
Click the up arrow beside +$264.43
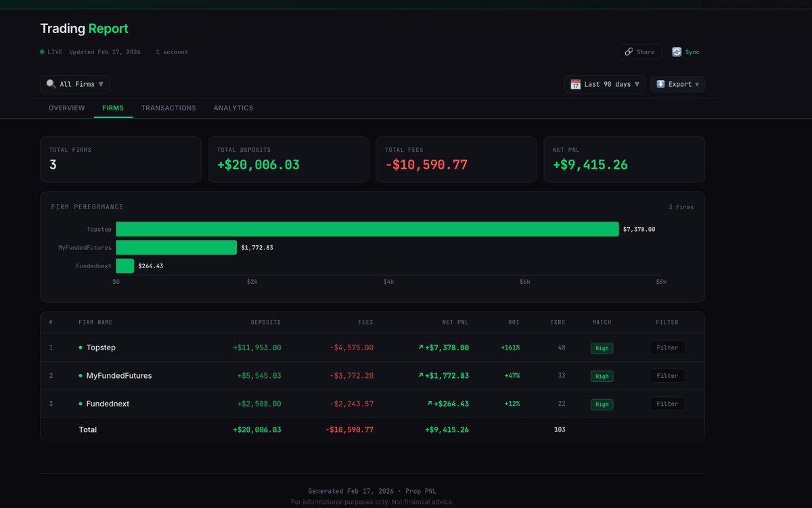pos(429,404)
